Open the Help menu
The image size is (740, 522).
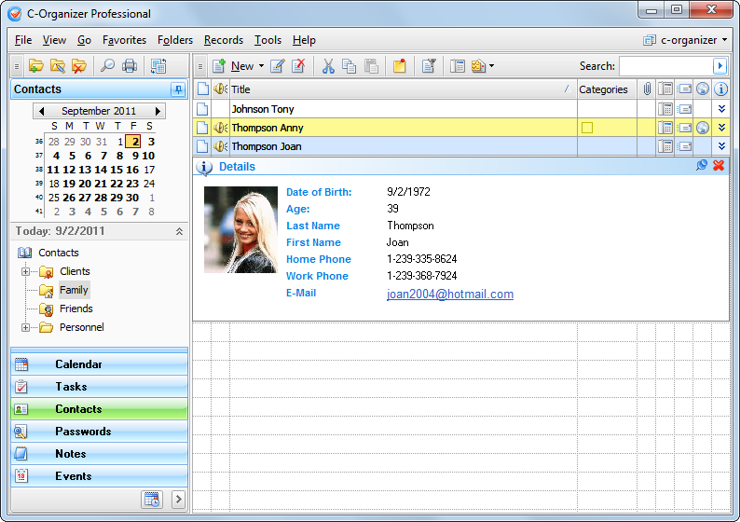304,41
